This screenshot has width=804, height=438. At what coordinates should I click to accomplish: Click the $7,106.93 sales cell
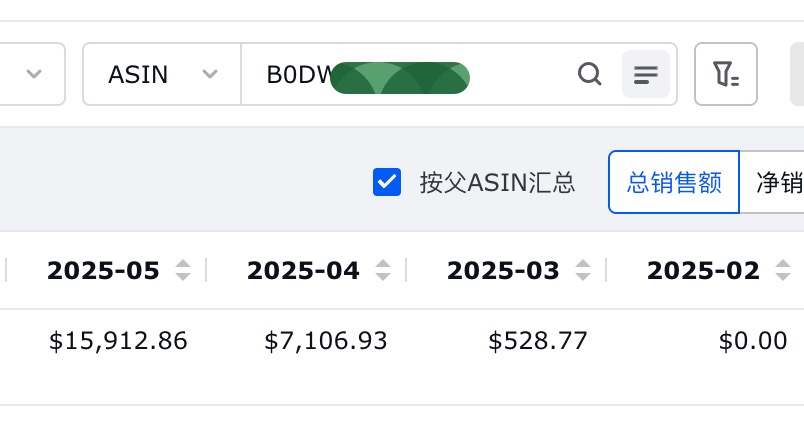click(x=326, y=341)
